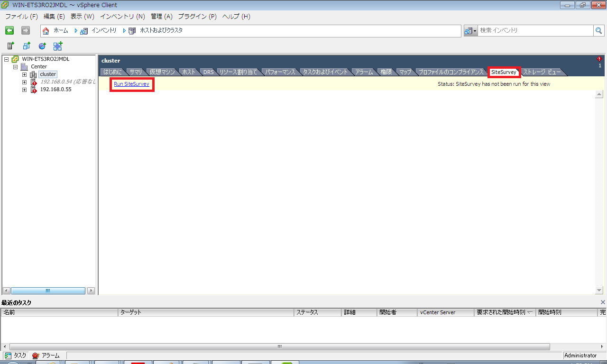Expand the cluster tree node

point(24,74)
